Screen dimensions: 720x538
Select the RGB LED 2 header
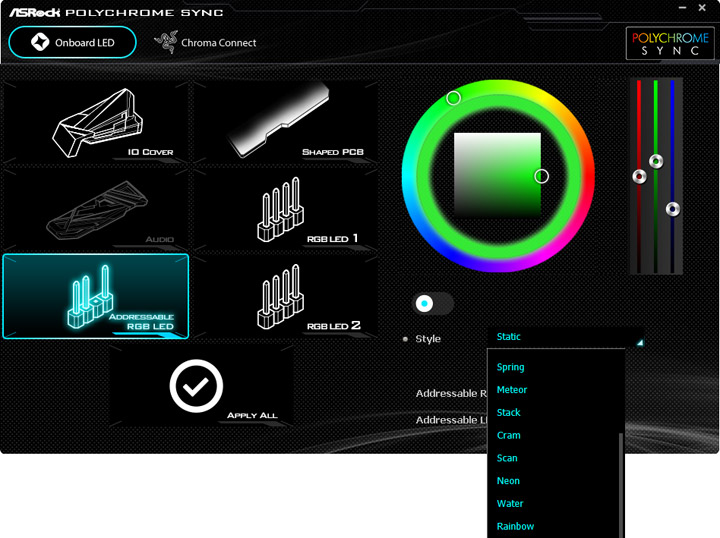[x=285, y=297]
